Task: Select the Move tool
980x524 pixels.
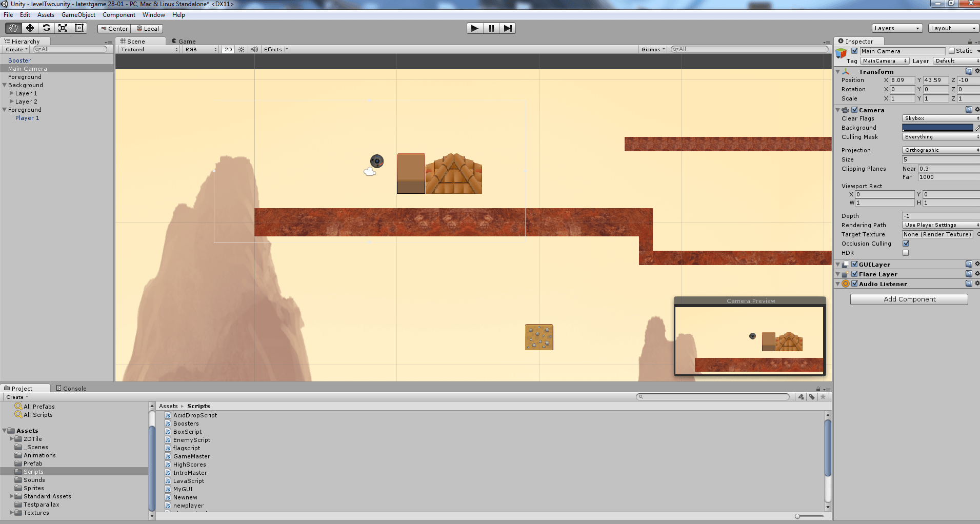Action: 30,28
